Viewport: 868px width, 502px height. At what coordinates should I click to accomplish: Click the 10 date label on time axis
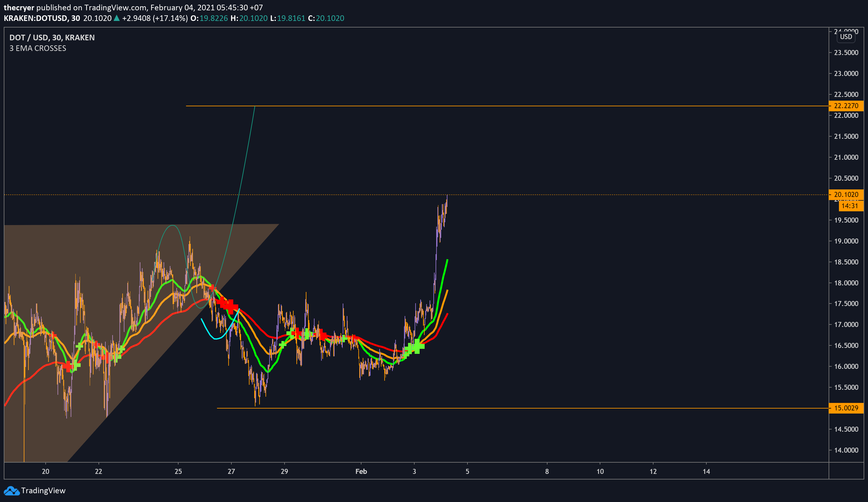click(600, 471)
